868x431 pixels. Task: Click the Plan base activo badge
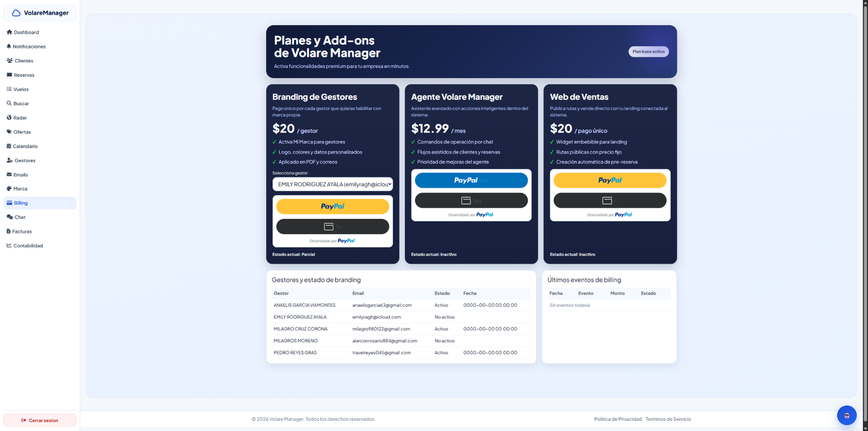[x=648, y=52]
